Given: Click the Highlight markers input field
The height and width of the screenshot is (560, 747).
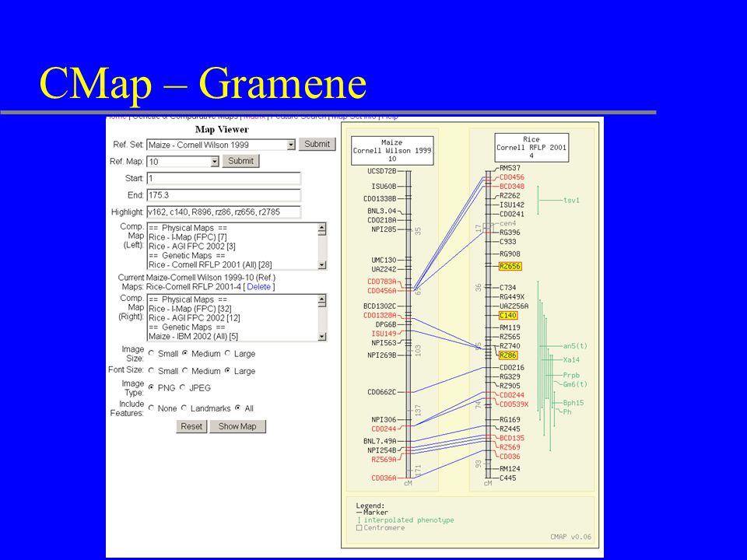Looking at the screenshot, I should [224, 212].
